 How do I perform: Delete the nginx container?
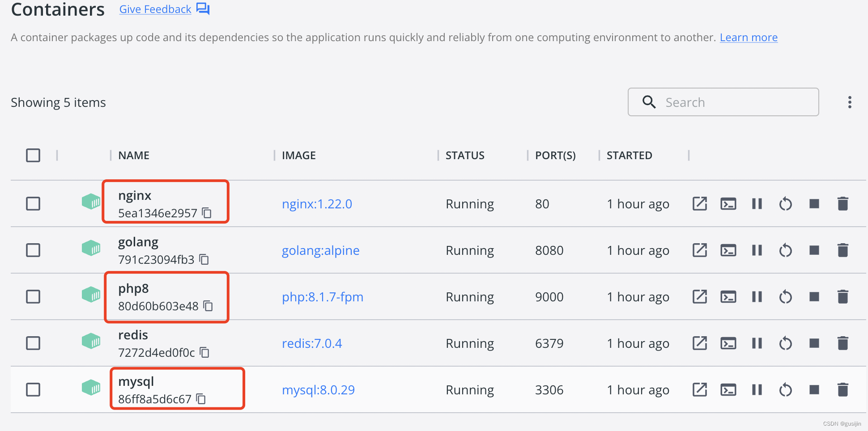tap(843, 204)
